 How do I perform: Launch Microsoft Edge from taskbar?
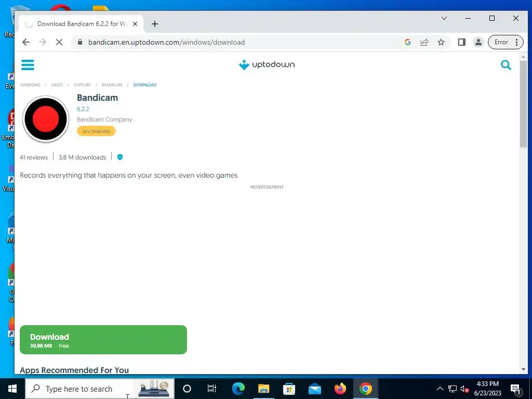coord(238,389)
